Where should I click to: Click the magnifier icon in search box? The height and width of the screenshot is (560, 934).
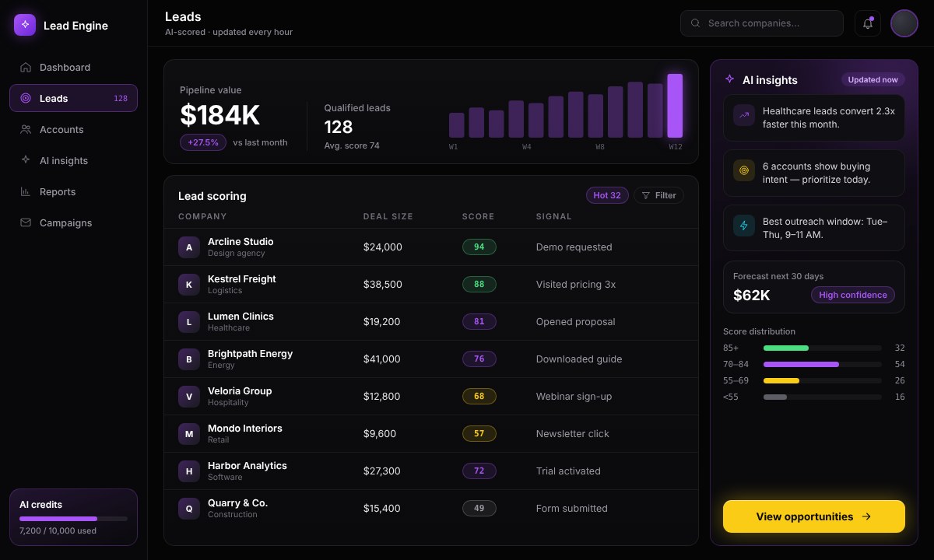[x=696, y=23]
